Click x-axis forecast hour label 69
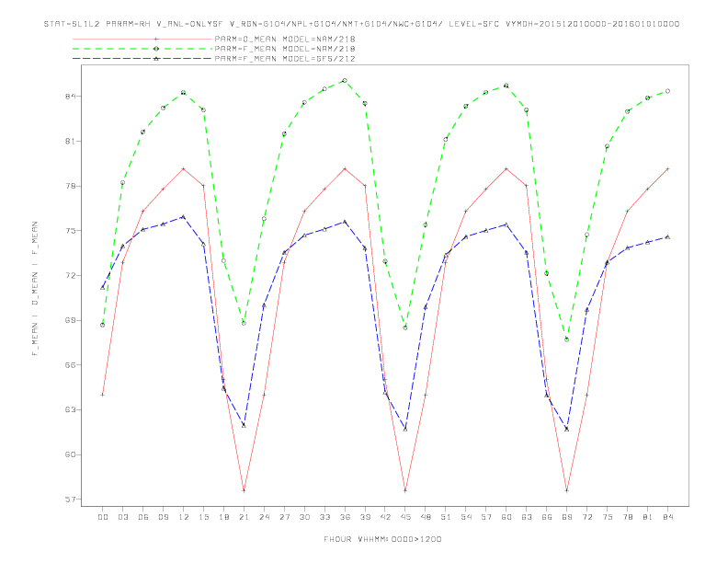Image resolution: width=728 pixels, height=563 pixels. pyautogui.click(x=567, y=517)
